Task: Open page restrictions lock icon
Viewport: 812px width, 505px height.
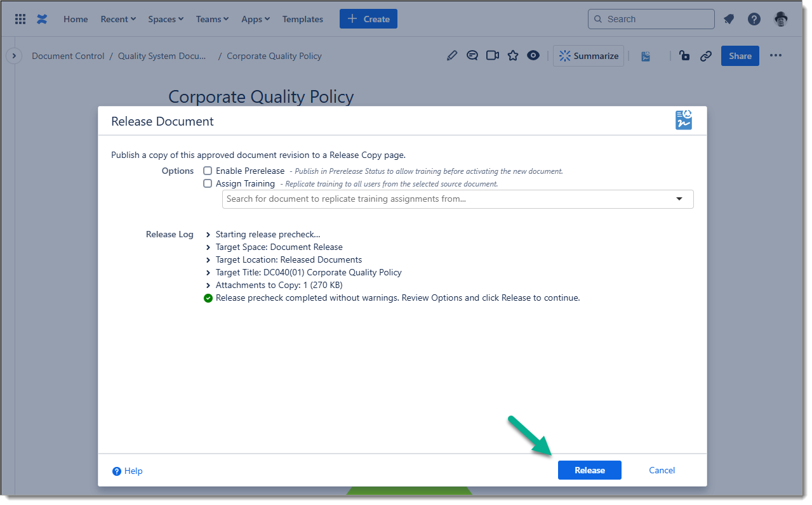Action: pyautogui.click(x=684, y=56)
